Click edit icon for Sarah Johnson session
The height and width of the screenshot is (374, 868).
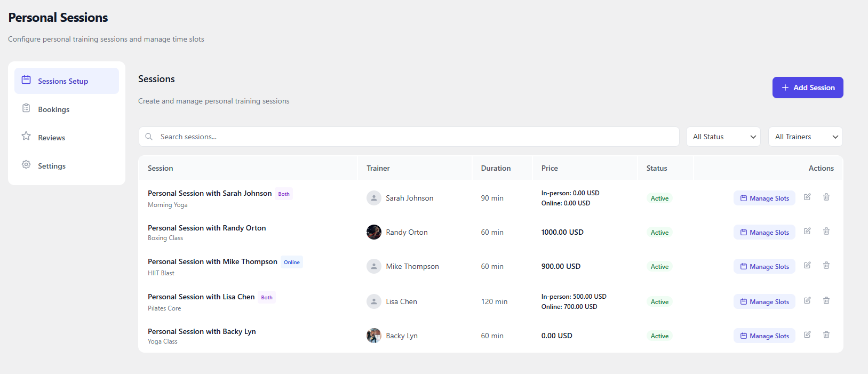click(807, 197)
